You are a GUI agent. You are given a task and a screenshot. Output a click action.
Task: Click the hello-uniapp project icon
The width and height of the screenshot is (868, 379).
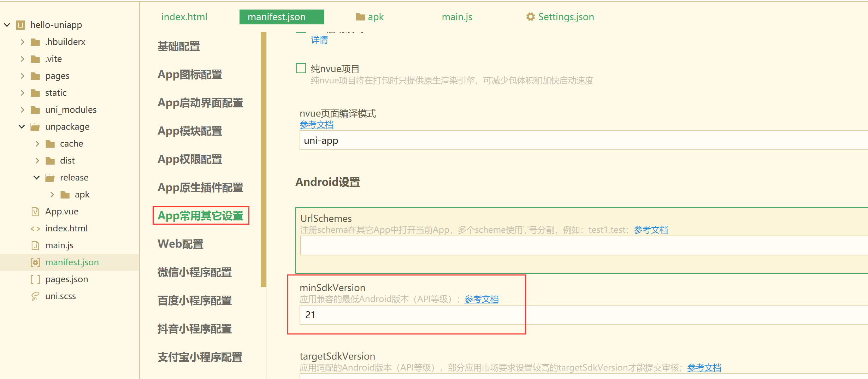pyautogui.click(x=20, y=25)
